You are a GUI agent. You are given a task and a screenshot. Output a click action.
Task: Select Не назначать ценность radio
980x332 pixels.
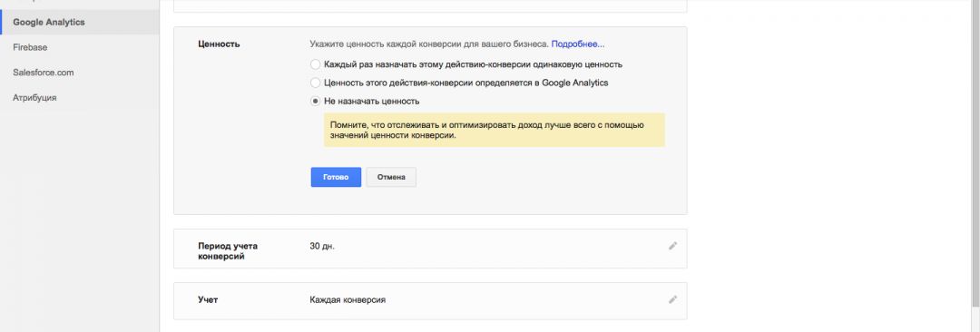coord(316,101)
